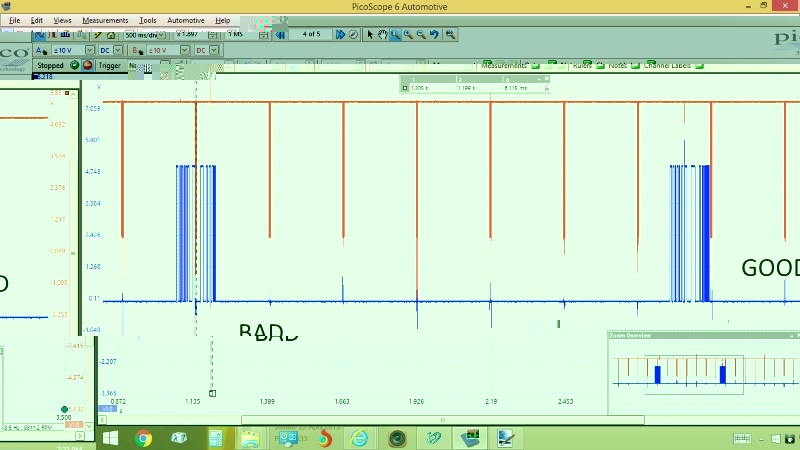Viewport: 800px width, 450px height.
Task: Expand Channel B ±10 V range dropdown
Action: (185, 50)
